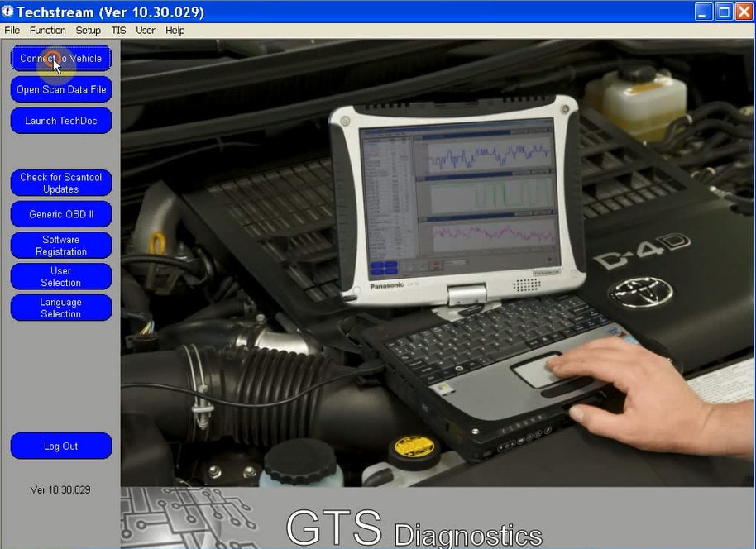Viewport: 756px width, 549px height.
Task: Open the User menu
Action: [x=145, y=31]
